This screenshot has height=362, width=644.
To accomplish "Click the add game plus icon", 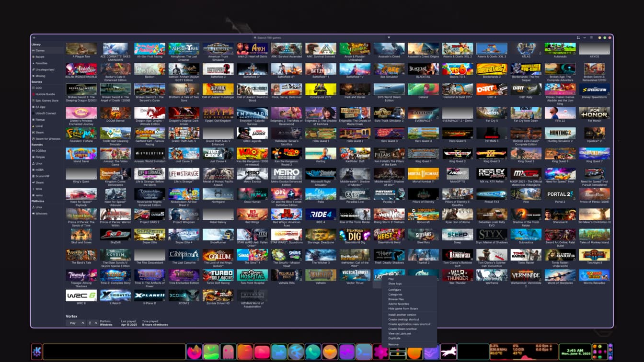I will pos(34,37).
